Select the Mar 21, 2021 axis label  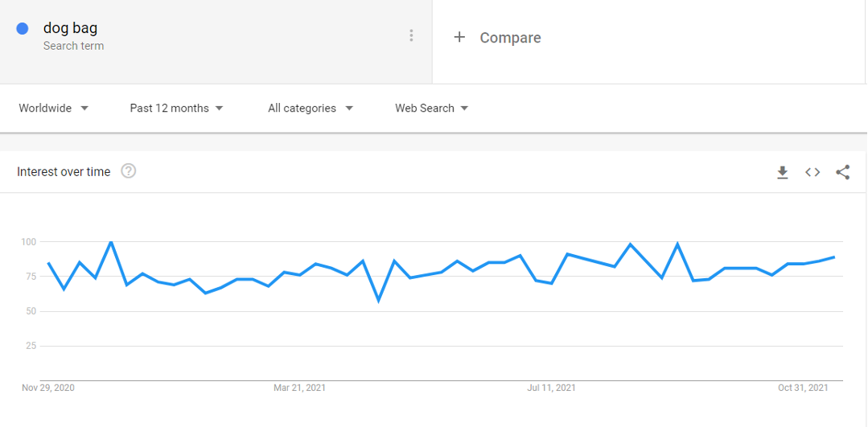299,388
